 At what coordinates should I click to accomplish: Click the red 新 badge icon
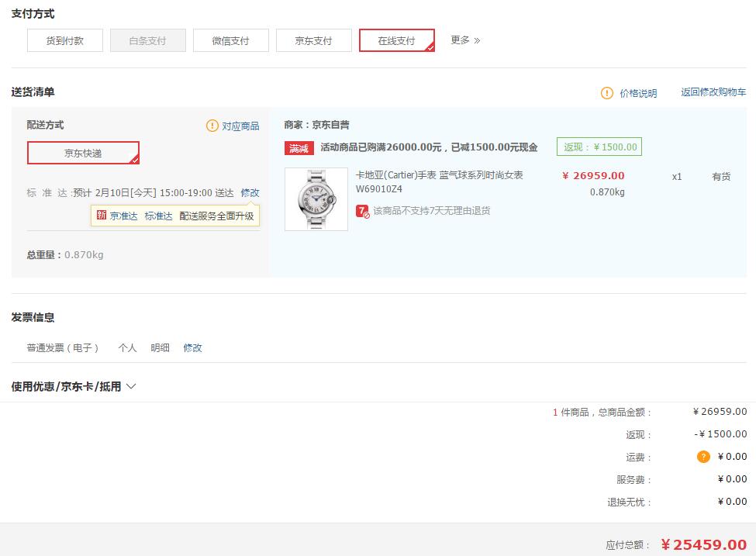pos(102,215)
